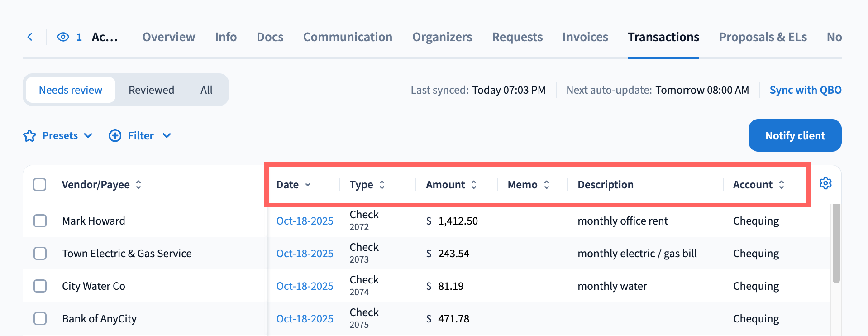Viewport: 868px width, 336px height.
Task: Toggle the select-all header checkbox
Action: 40,185
